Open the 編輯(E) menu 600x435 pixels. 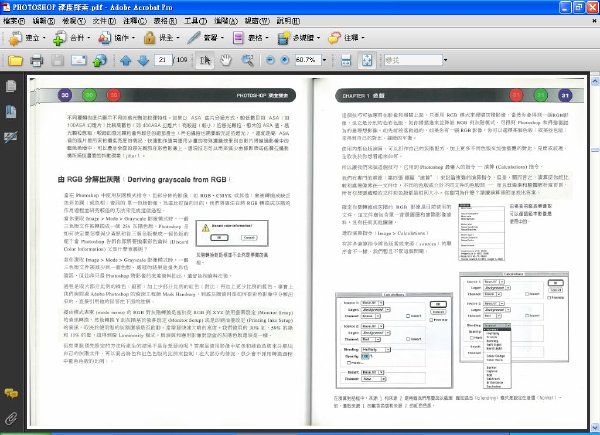pos(44,21)
